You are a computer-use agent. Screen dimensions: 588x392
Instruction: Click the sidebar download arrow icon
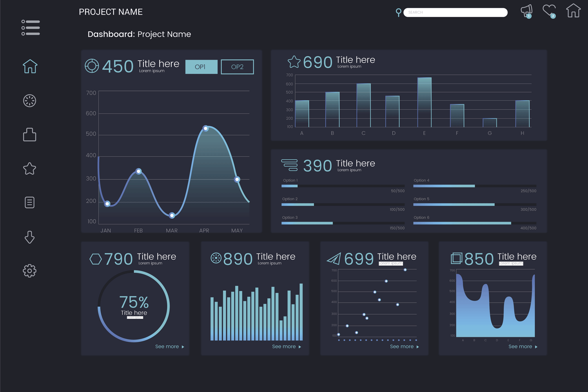point(29,237)
